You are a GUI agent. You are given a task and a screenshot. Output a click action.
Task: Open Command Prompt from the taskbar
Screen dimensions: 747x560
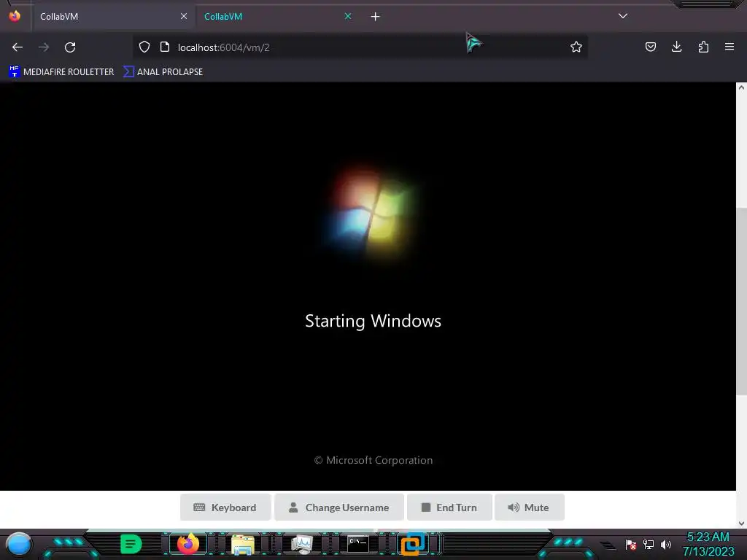point(357,544)
